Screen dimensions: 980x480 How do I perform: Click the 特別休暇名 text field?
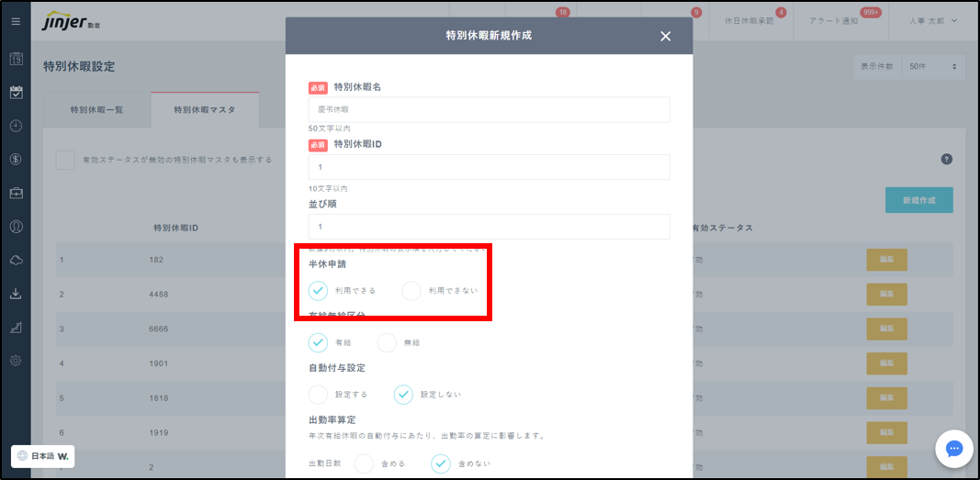coord(489,109)
